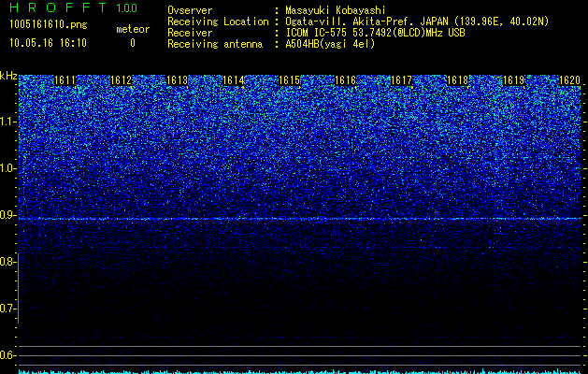The width and height of the screenshot is (588, 374).
Task: Click the 1.0 frequency axis label
Action: pos(7,168)
